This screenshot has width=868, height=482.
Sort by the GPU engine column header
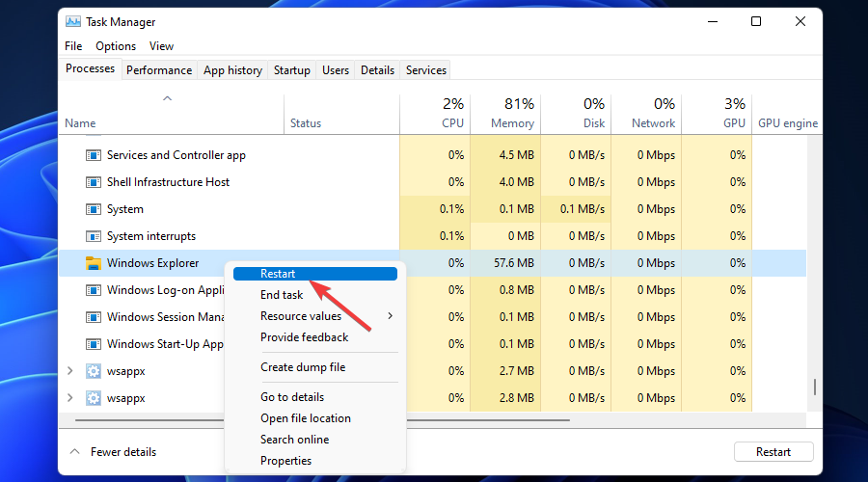click(x=787, y=115)
